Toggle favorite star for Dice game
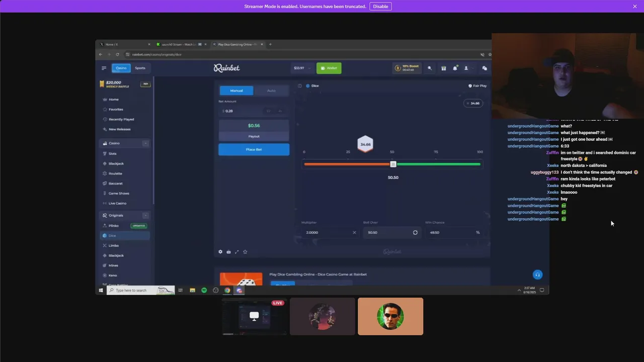 pyautogui.click(x=245, y=252)
